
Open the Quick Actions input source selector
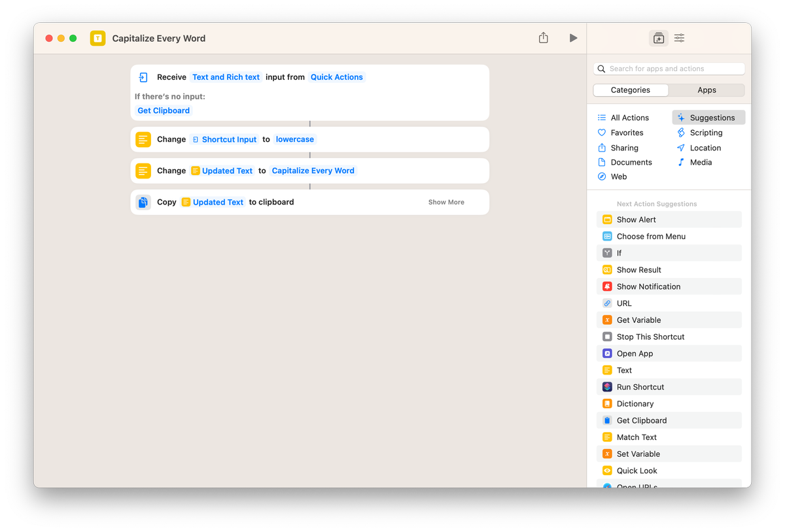336,76
